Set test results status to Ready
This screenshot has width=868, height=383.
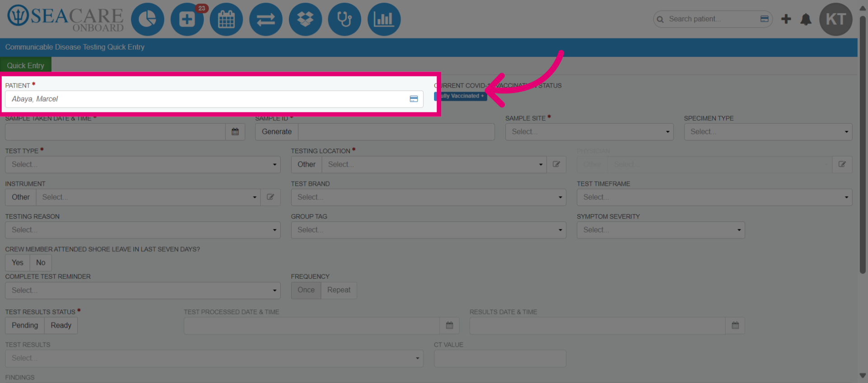[x=61, y=325]
